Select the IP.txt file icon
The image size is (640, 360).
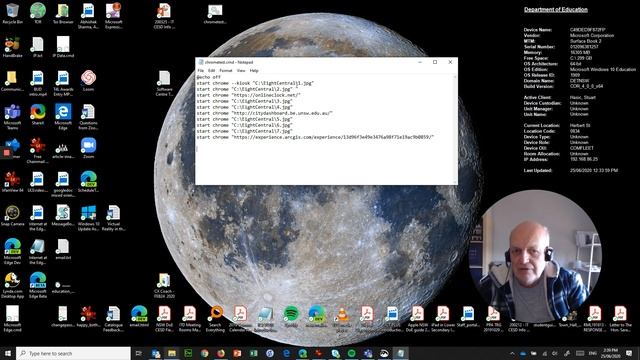point(38,47)
